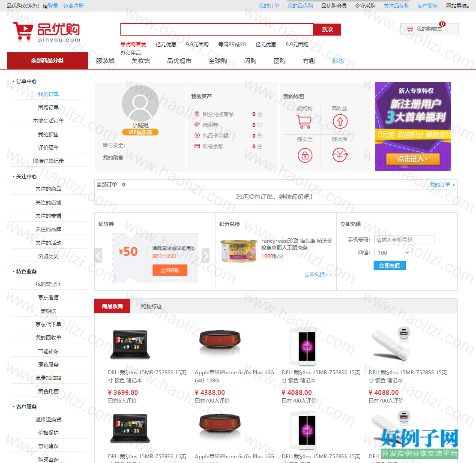
Task: Open Apple iPhone 6s/6s Plus ¥4388.00 title
Action: point(234,376)
